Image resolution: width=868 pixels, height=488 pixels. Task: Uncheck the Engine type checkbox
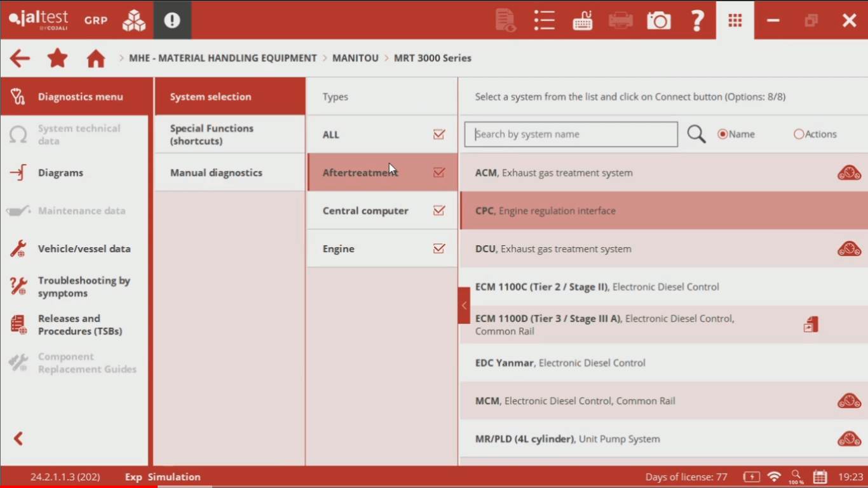438,248
